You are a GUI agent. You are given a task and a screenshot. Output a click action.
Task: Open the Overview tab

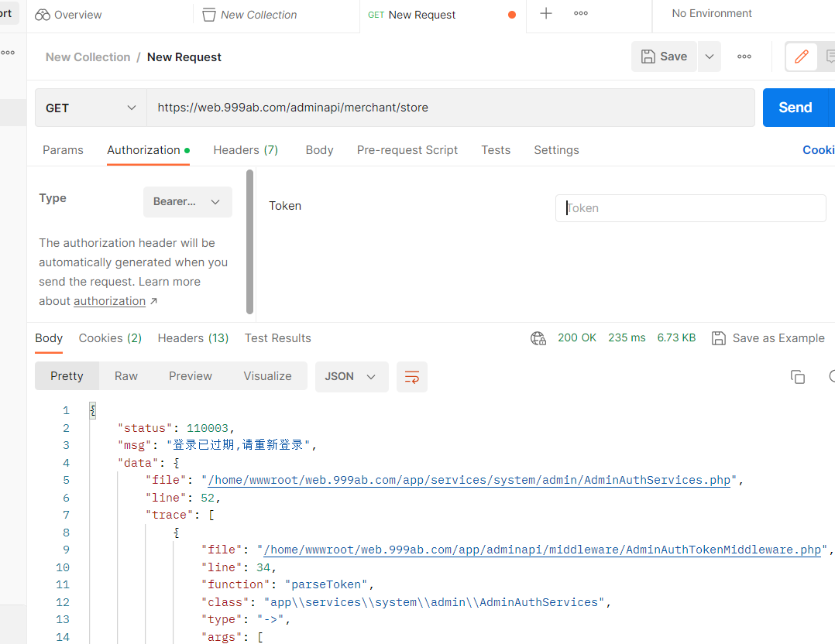68,15
